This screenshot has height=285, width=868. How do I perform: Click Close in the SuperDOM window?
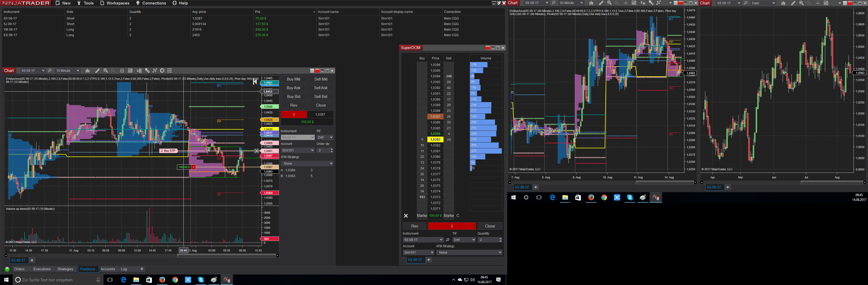(x=490, y=226)
